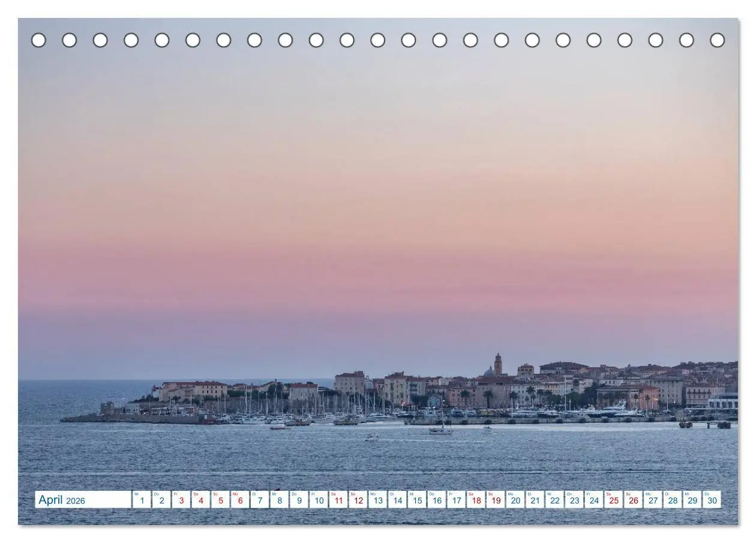Click date cell 21
756x543 pixels.
pos(535,500)
